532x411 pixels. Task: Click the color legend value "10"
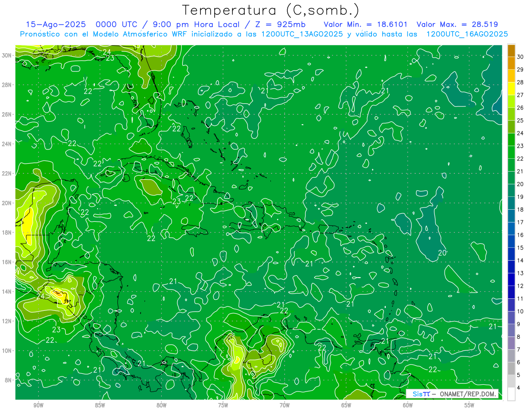(520, 311)
